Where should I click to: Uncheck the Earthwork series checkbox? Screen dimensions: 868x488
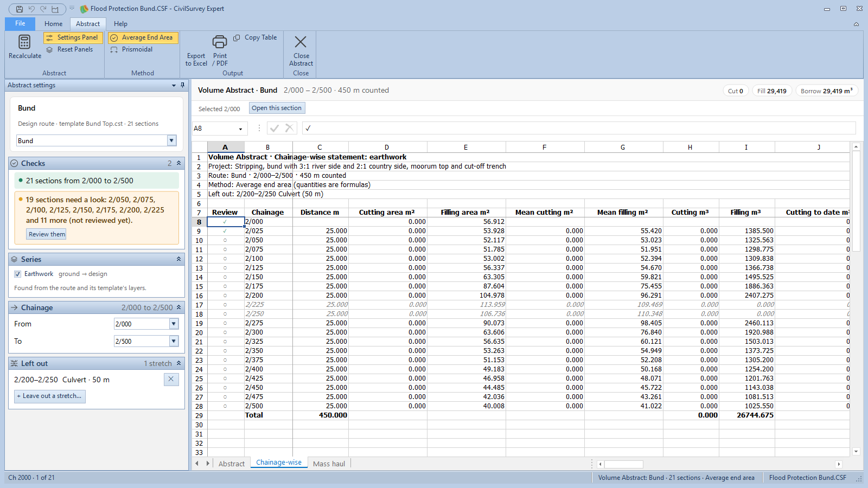pos(18,274)
